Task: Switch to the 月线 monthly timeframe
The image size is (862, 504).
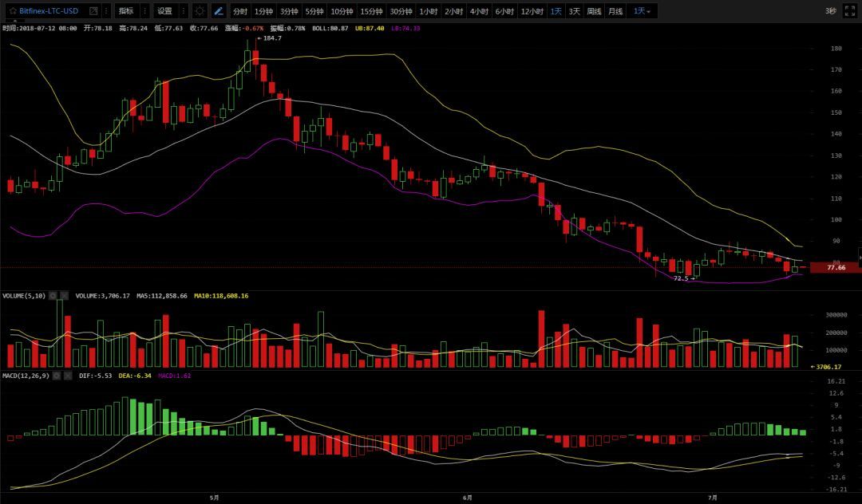Action: pyautogui.click(x=615, y=11)
